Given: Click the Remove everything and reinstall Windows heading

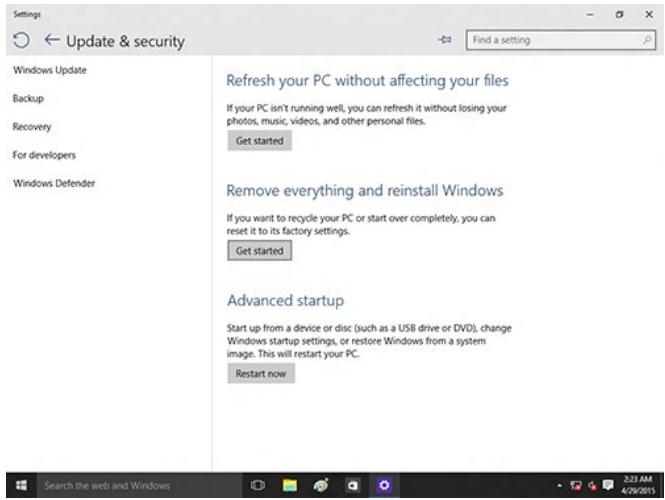Looking at the screenshot, I should coord(365,191).
